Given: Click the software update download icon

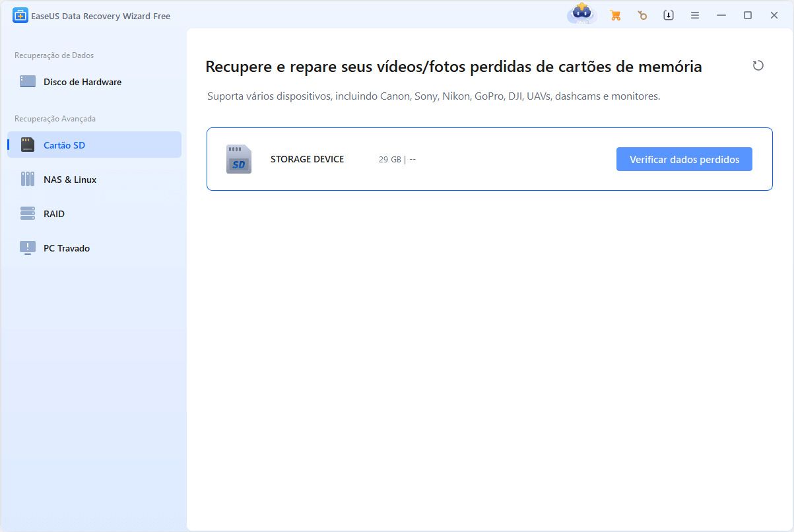Looking at the screenshot, I should point(668,15).
